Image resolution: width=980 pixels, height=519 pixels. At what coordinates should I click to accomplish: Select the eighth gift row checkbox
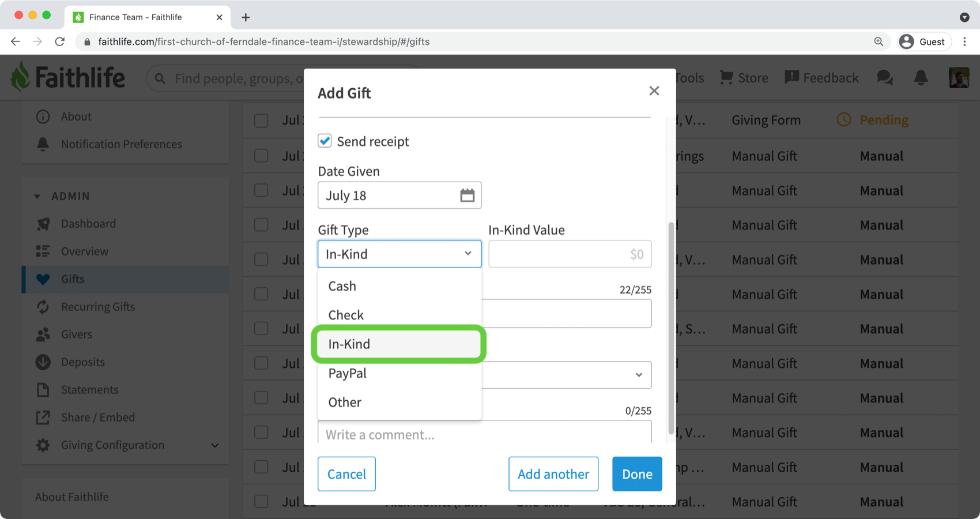click(261, 363)
